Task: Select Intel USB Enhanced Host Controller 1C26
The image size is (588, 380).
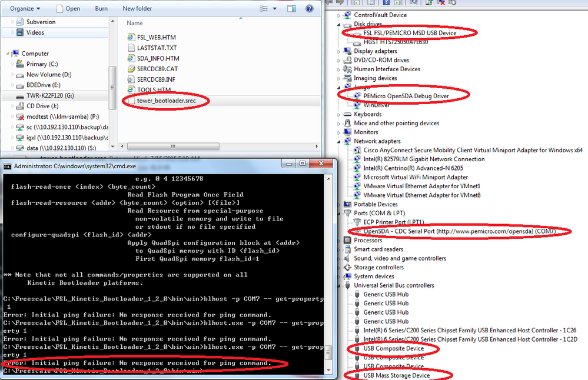Action: click(x=470, y=330)
